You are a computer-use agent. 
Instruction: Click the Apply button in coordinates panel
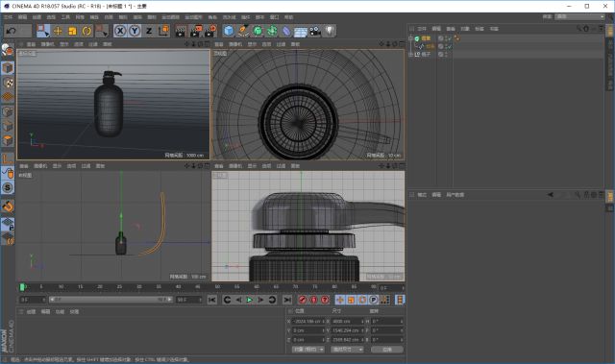point(386,349)
